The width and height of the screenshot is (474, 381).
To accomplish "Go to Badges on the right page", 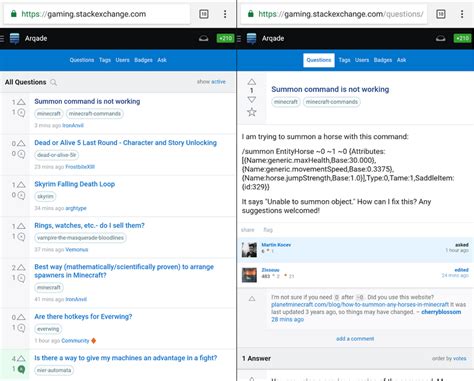I will 383,60.
